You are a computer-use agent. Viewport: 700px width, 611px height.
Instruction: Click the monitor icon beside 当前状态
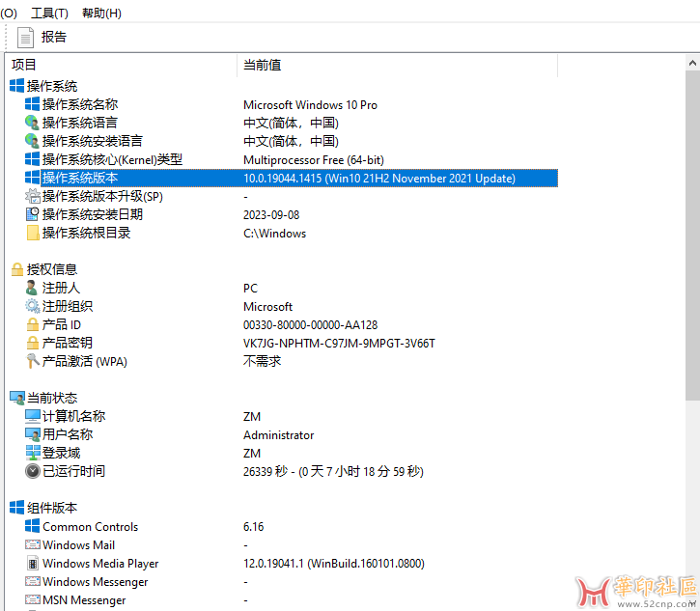(x=17, y=398)
